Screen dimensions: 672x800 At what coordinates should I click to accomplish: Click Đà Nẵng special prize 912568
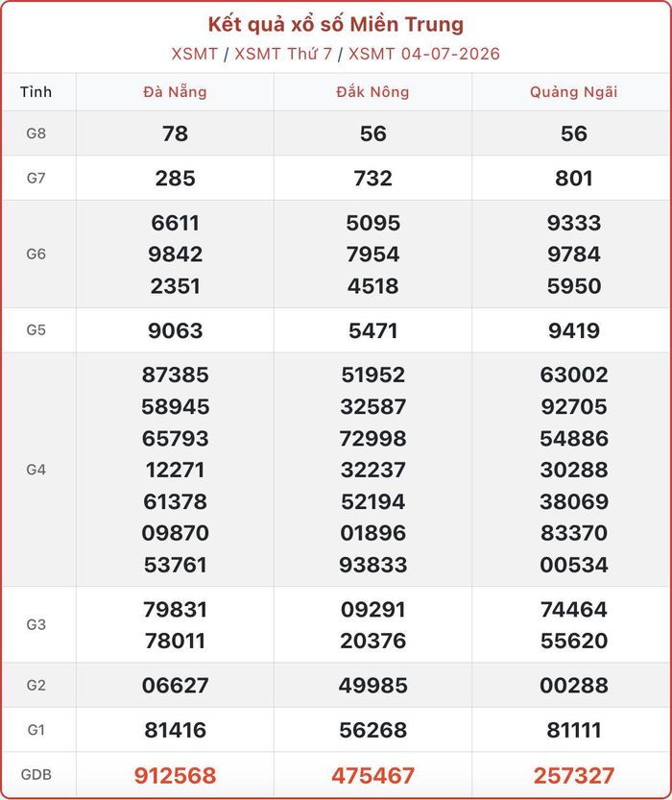(175, 775)
